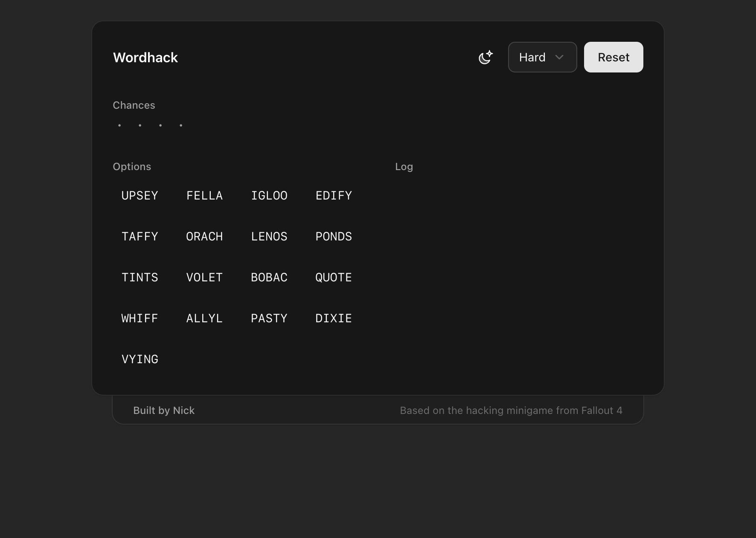Choose ORACH from the options list
Viewport: 756px width, 538px height.
pos(204,236)
